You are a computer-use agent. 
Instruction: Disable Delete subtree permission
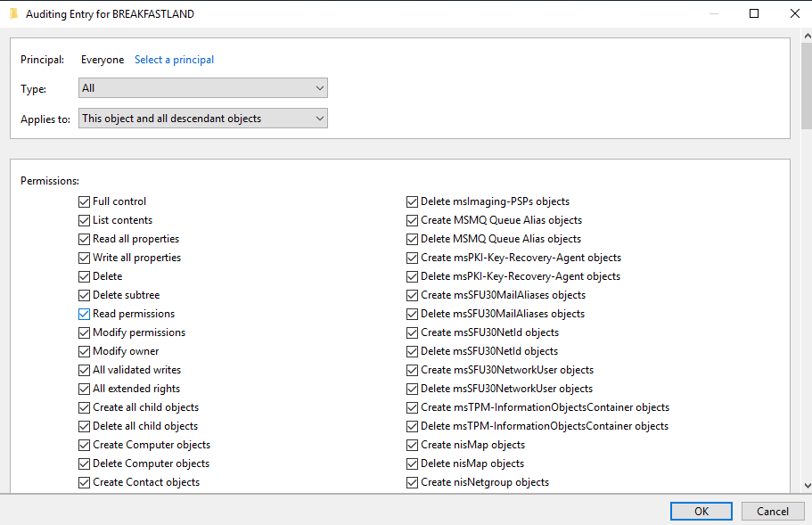(x=85, y=295)
